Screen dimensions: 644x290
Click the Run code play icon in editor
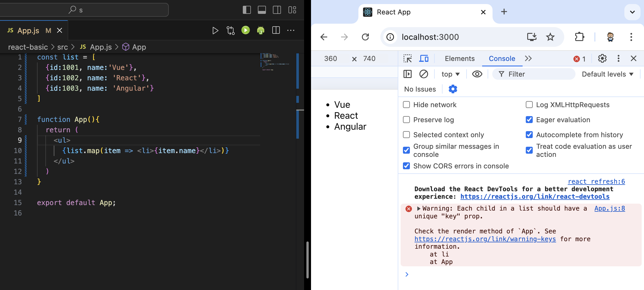click(x=215, y=30)
